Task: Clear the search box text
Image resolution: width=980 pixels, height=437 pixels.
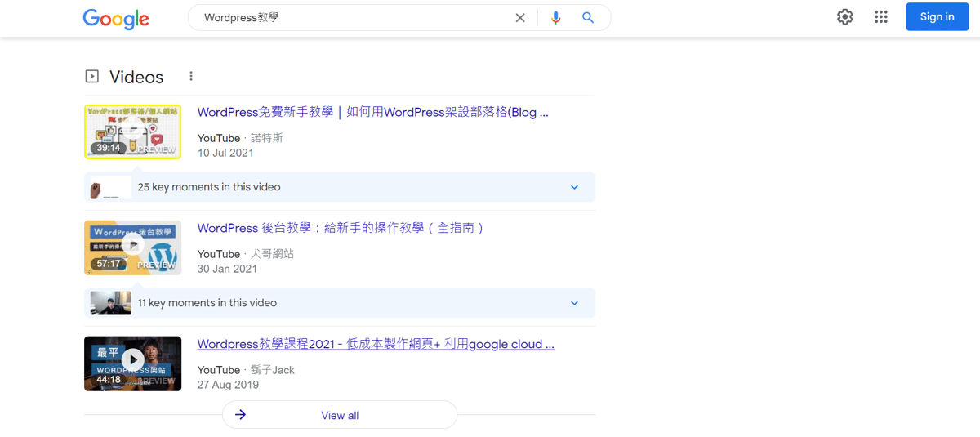Action: coord(520,18)
